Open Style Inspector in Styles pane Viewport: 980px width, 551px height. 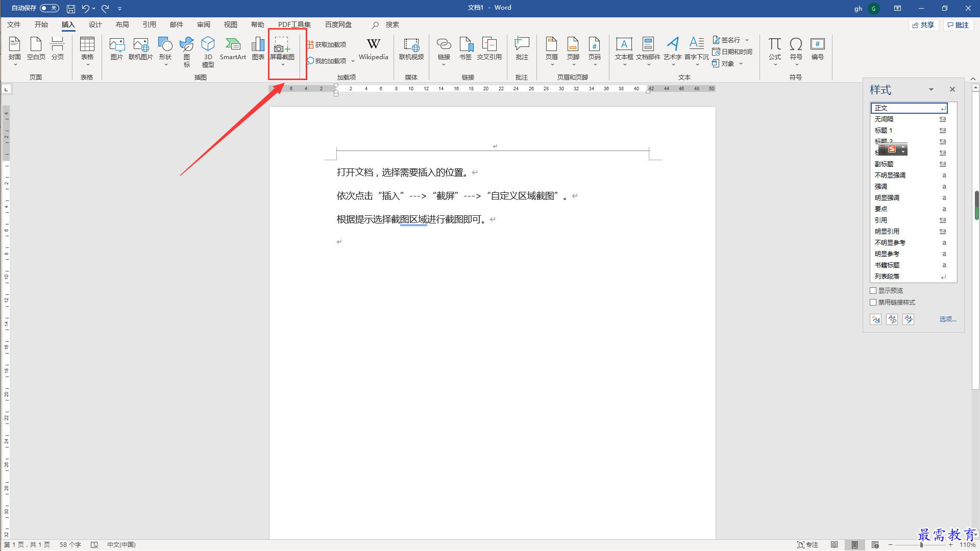(892, 319)
